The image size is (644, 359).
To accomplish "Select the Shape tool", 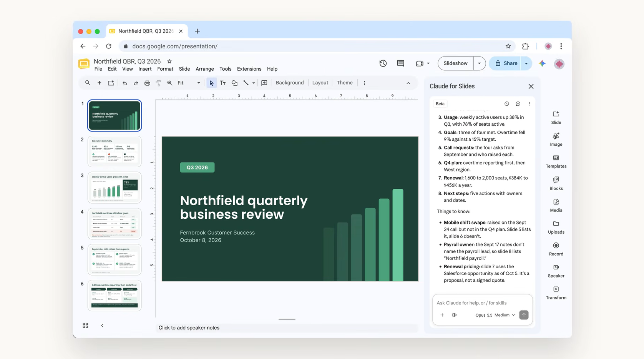I will (x=234, y=83).
